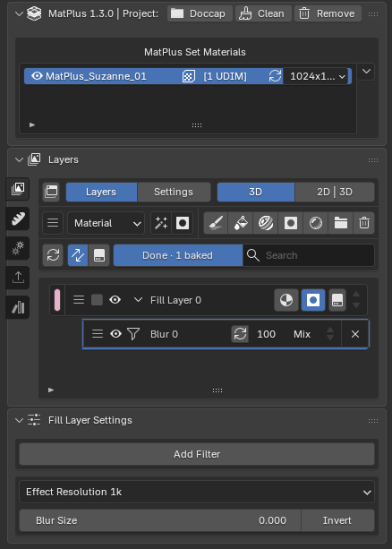Click the pink color tag of Fill Layer 0
This screenshot has width=392, height=549.
click(57, 300)
